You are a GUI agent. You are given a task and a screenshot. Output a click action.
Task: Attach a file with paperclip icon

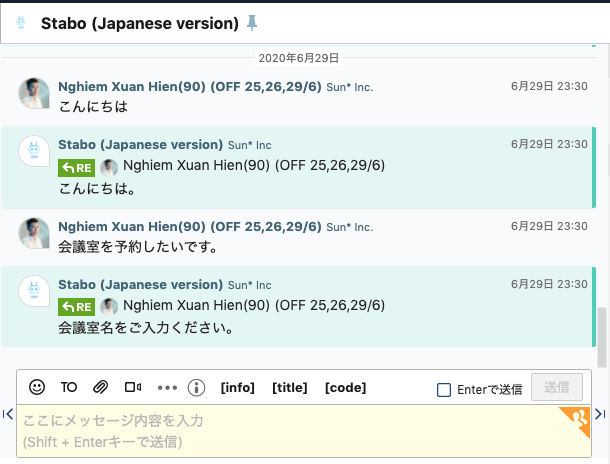100,387
